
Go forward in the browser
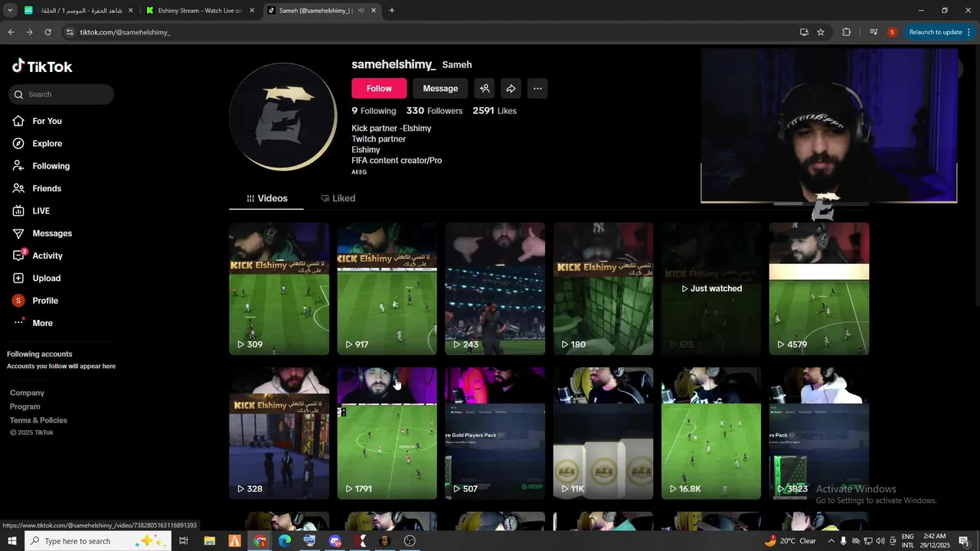pyautogui.click(x=29, y=32)
